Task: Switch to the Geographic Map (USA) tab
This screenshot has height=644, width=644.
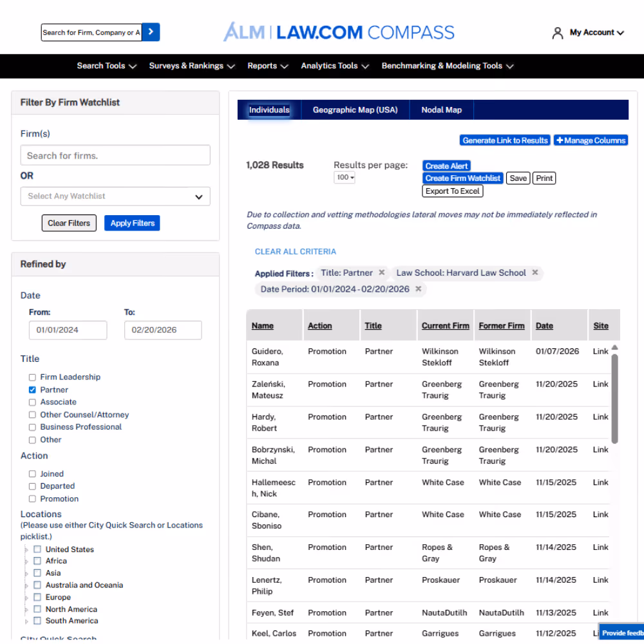Action: pos(355,109)
